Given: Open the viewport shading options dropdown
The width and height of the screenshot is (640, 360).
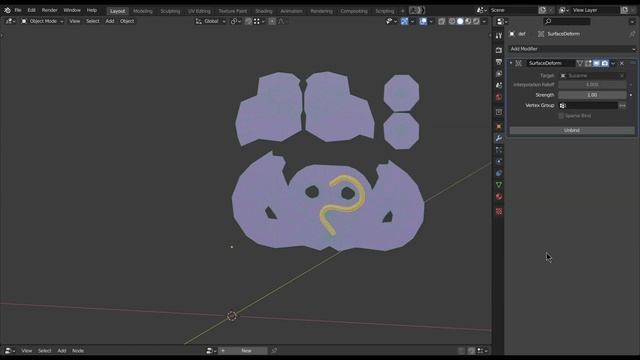Looking at the screenshot, I should 484,21.
